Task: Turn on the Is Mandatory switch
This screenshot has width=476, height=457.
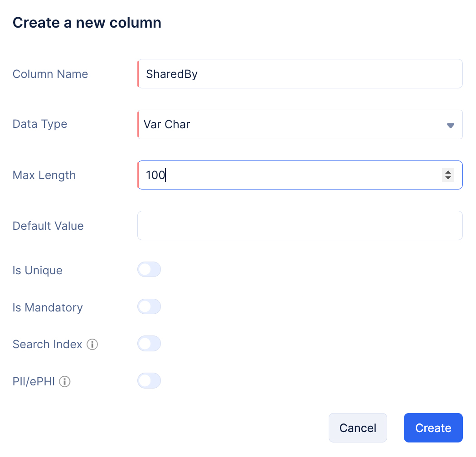Action: 149,306
